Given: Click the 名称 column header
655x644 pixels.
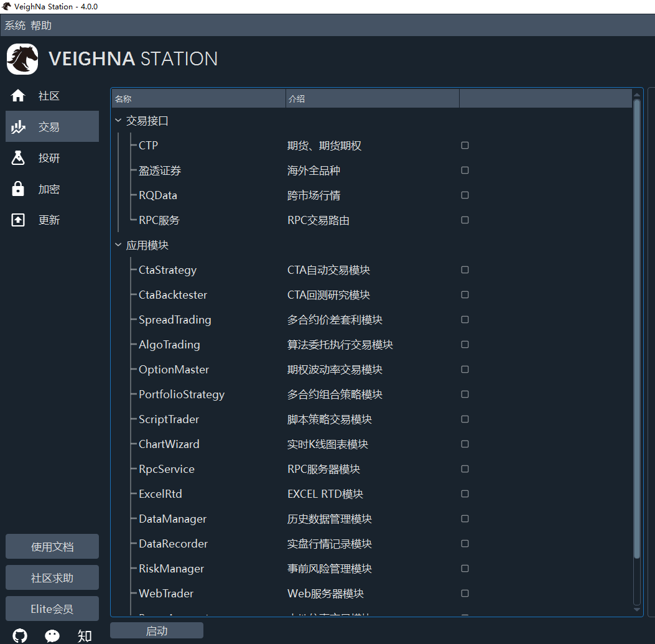Looking at the screenshot, I should click(199, 99).
